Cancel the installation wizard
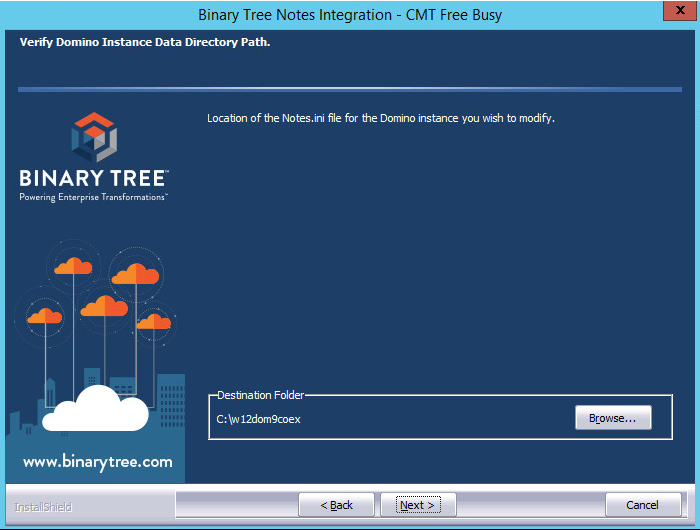700x530 pixels. point(643,505)
